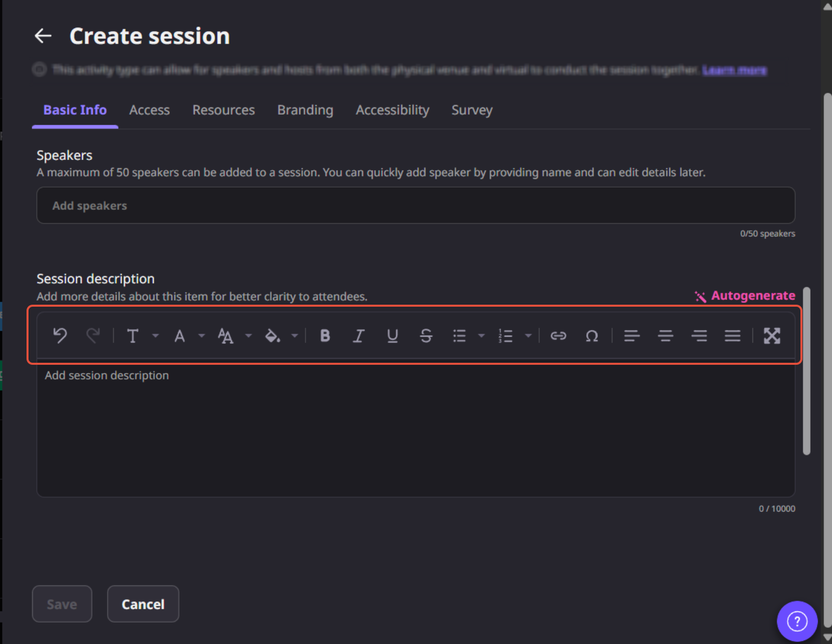The image size is (832, 644).
Task: Insert a hyperlink via link icon
Action: 558,336
